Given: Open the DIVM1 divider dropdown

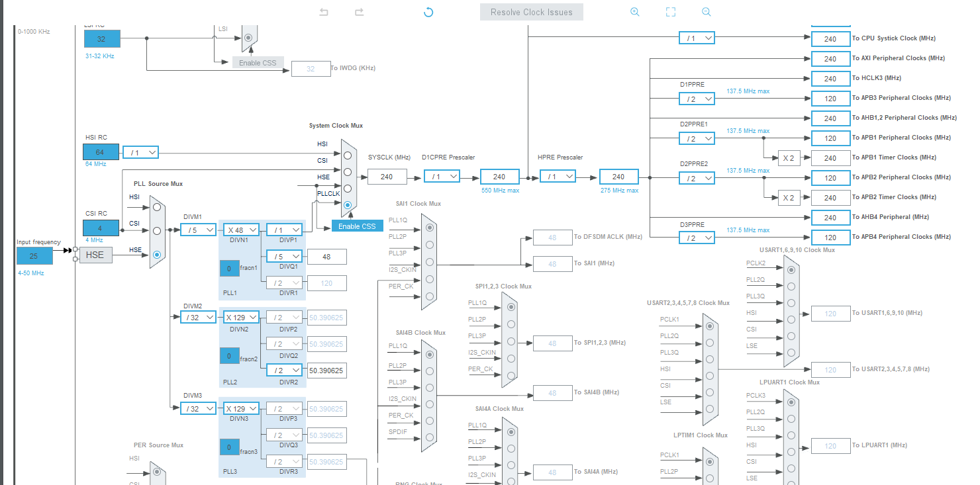Looking at the screenshot, I should [x=197, y=230].
